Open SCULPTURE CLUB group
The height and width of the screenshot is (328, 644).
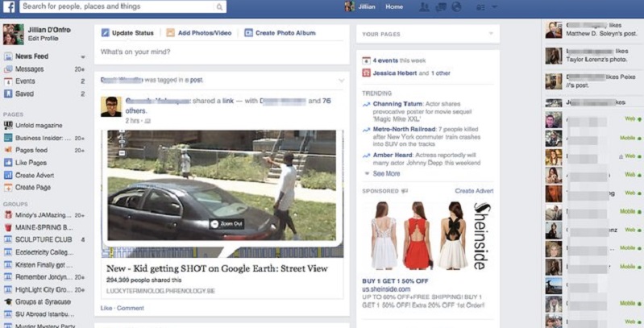[x=44, y=239]
